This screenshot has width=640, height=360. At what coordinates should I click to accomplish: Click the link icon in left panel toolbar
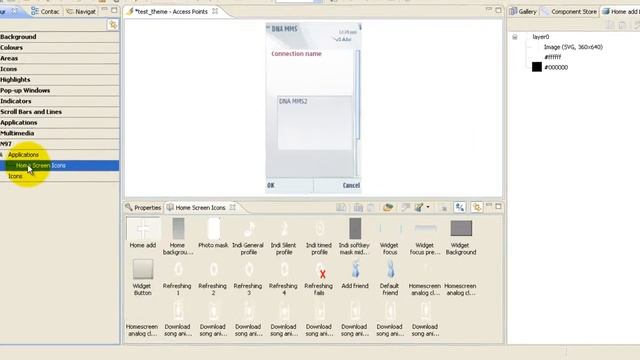pos(113,25)
